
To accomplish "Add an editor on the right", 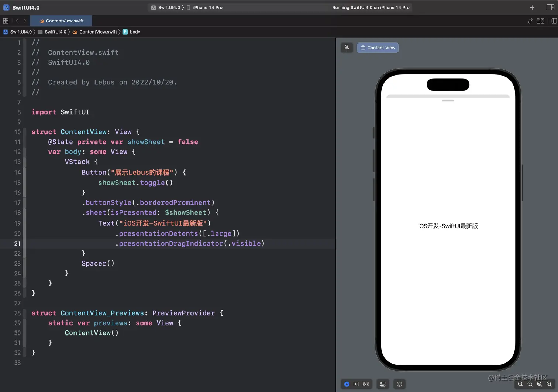I will (x=554, y=21).
